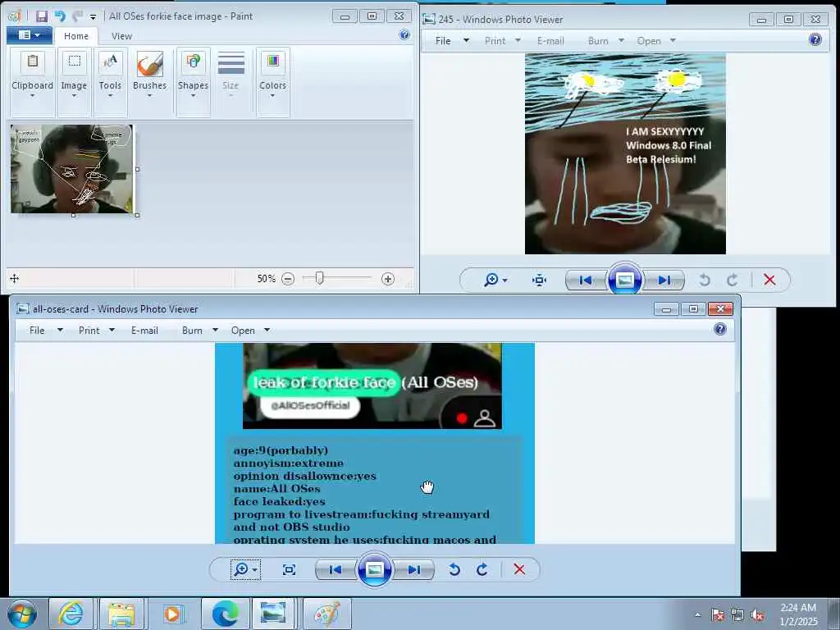Image resolution: width=840 pixels, height=630 pixels.
Task: Click the canvas image in Paint
Action: click(72, 169)
